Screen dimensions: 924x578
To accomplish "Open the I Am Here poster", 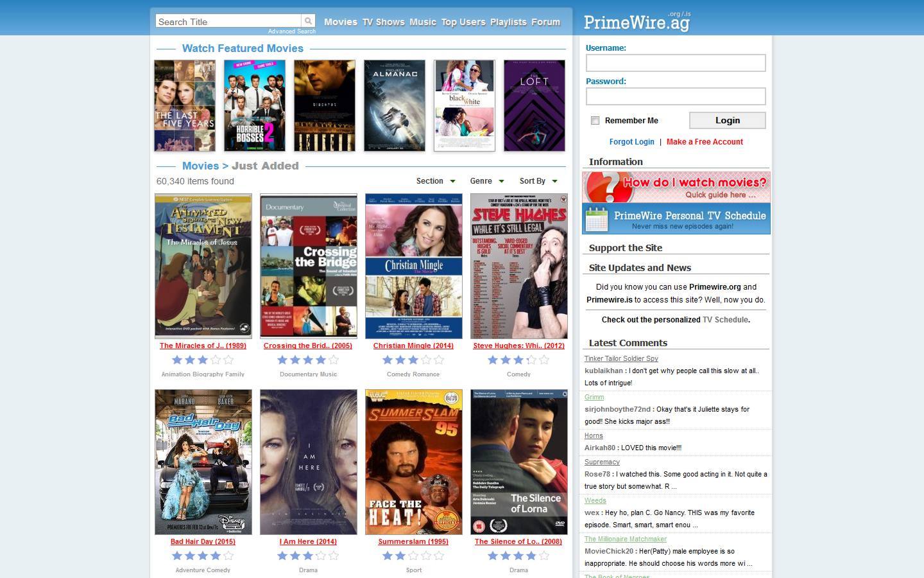I will [309, 462].
